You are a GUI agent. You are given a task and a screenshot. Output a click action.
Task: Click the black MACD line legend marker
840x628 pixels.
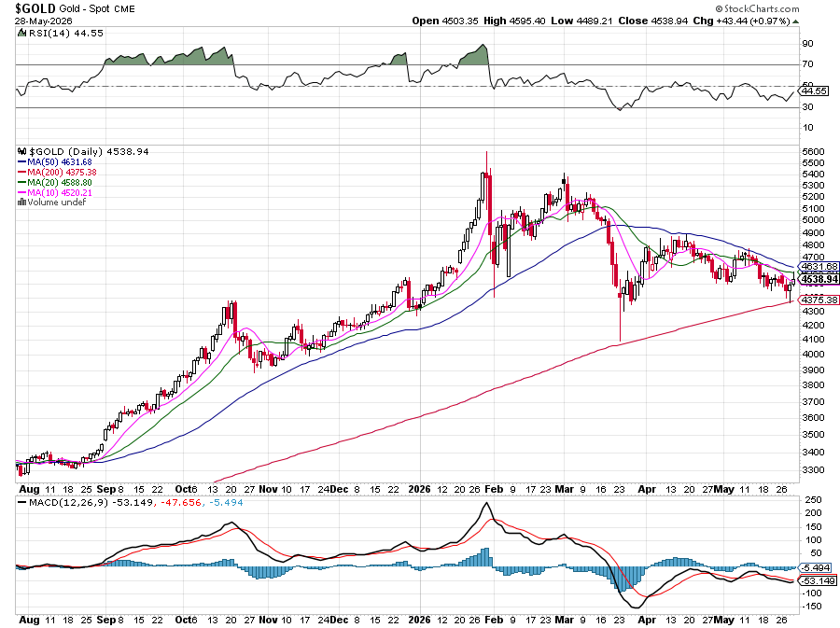[22, 503]
